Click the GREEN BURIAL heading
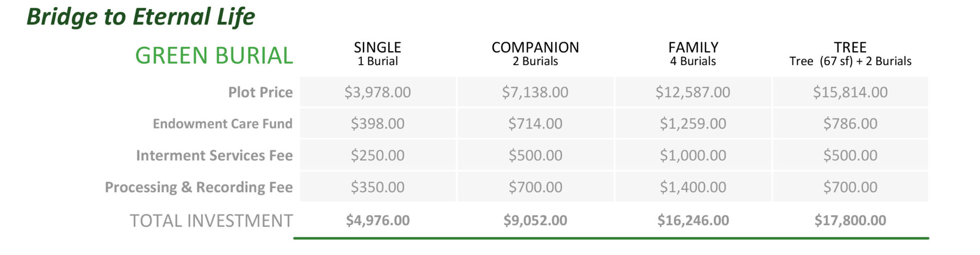This screenshot has height=255, width=980. (214, 56)
